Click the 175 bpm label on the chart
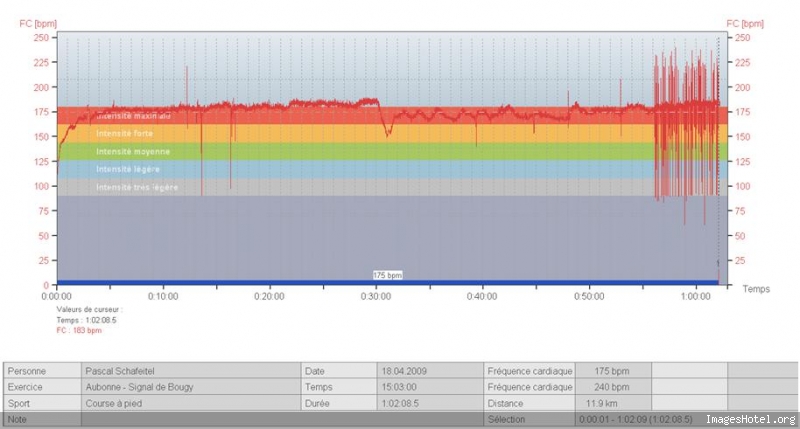Viewport: 800px width, 429px height. tap(387, 275)
